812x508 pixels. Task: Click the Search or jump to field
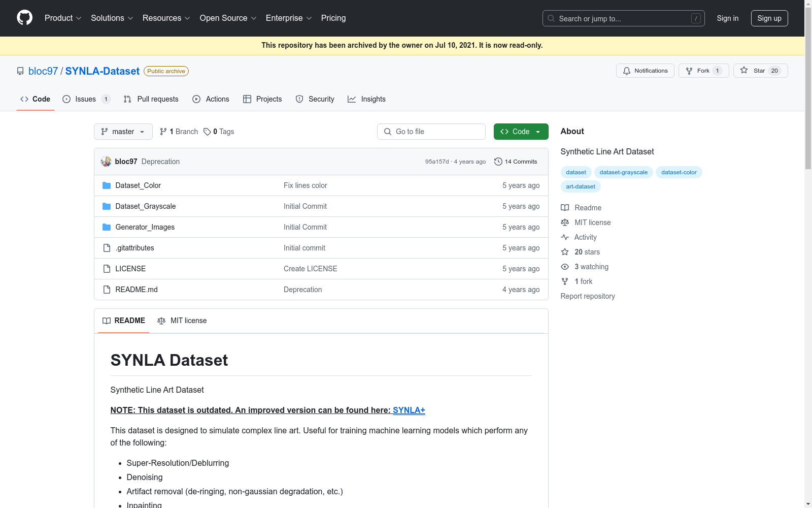pyautogui.click(x=624, y=18)
